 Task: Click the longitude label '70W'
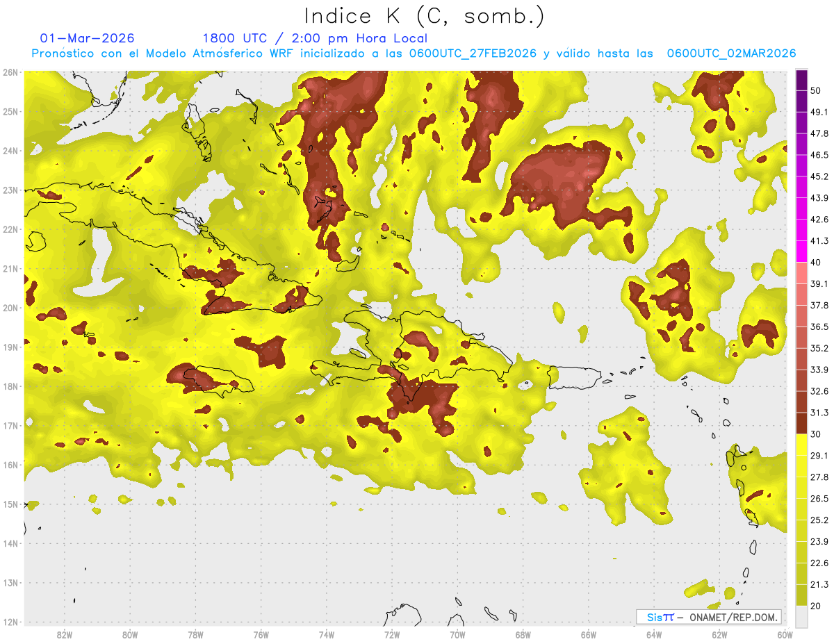tap(457, 635)
